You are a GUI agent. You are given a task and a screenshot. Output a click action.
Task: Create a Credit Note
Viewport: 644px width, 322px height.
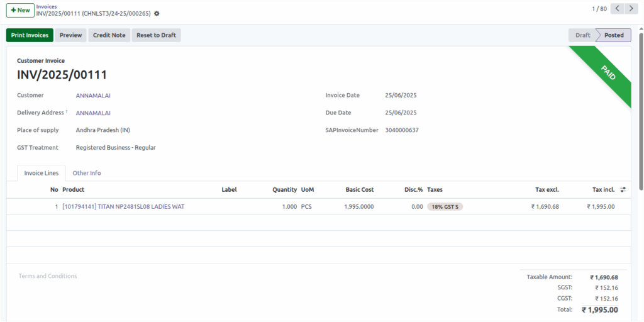pyautogui.click(x=109, y=35)
